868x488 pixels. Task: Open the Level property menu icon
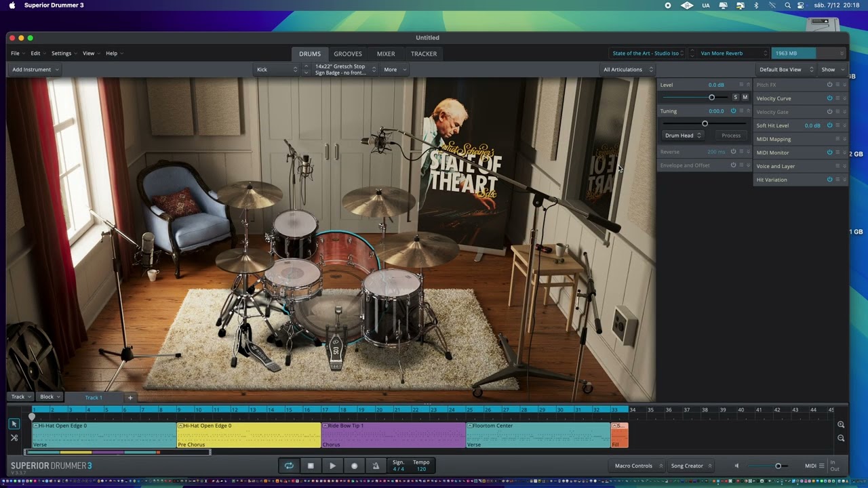(x=741, y=85)
